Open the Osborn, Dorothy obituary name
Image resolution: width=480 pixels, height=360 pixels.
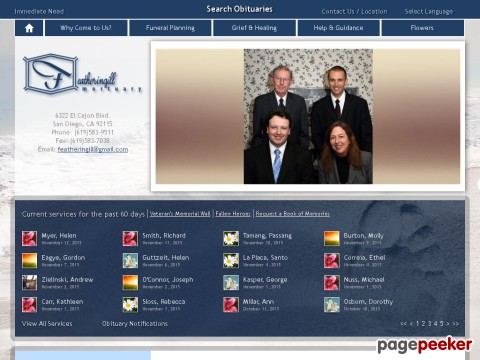368,302
